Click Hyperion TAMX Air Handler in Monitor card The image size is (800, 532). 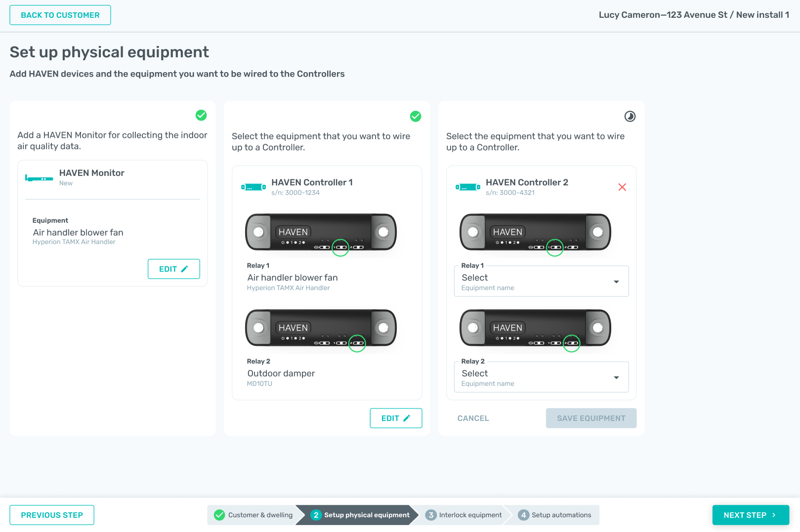[74, 242]
